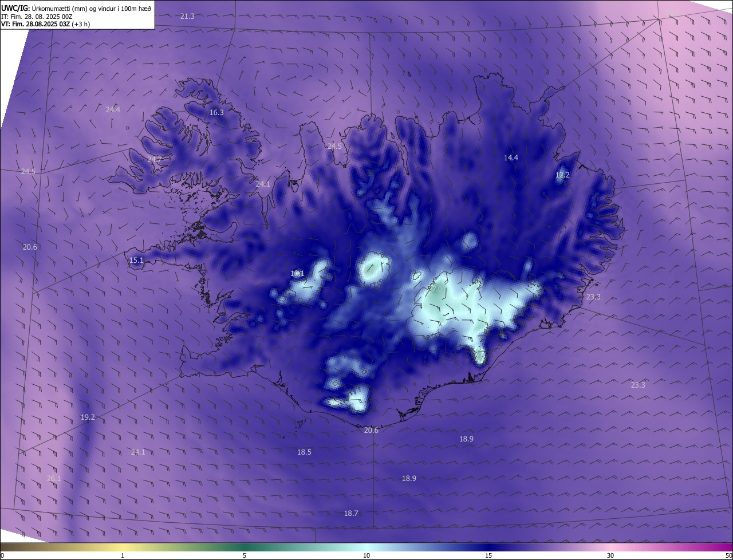Click the 19.2 value in the southwest ocean
This screenshot has width=733, height=560.
[88, 417]
